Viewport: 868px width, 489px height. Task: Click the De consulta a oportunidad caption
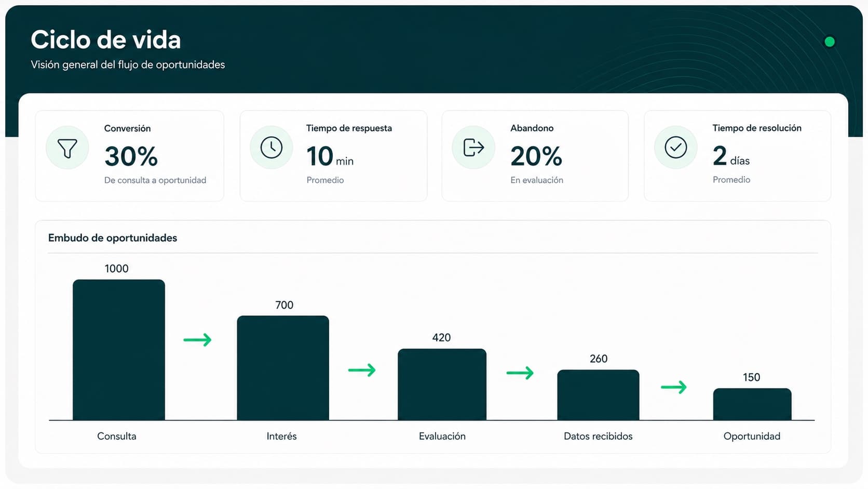tap(155, 180)
